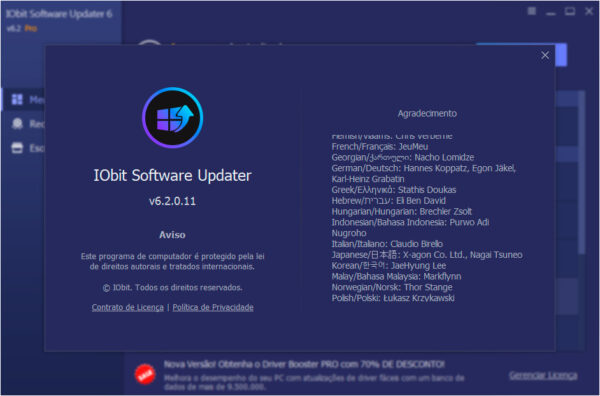Click the v6.2.0.11 version text
The height and width of the screenshot is (396, 600).
tap(172, 201)
